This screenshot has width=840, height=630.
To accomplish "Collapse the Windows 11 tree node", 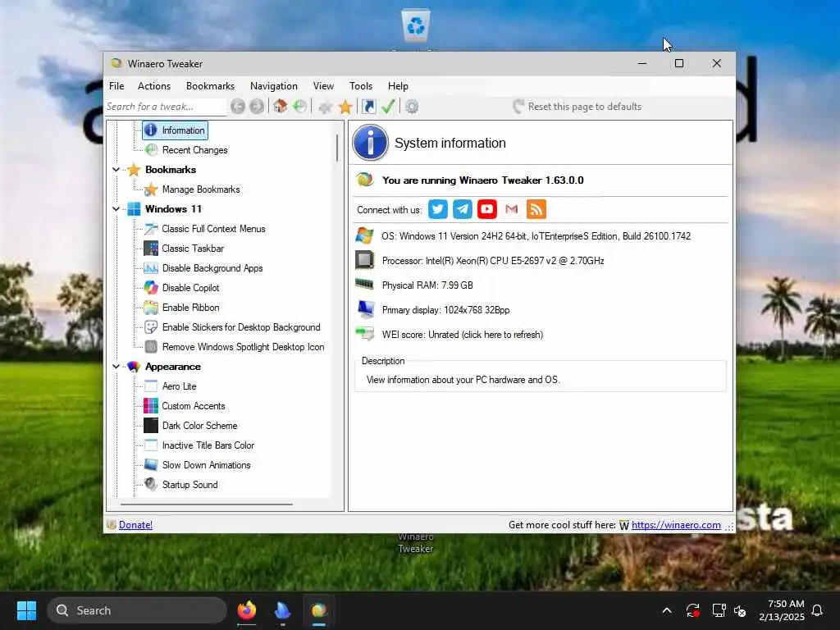I will (116, 209).
